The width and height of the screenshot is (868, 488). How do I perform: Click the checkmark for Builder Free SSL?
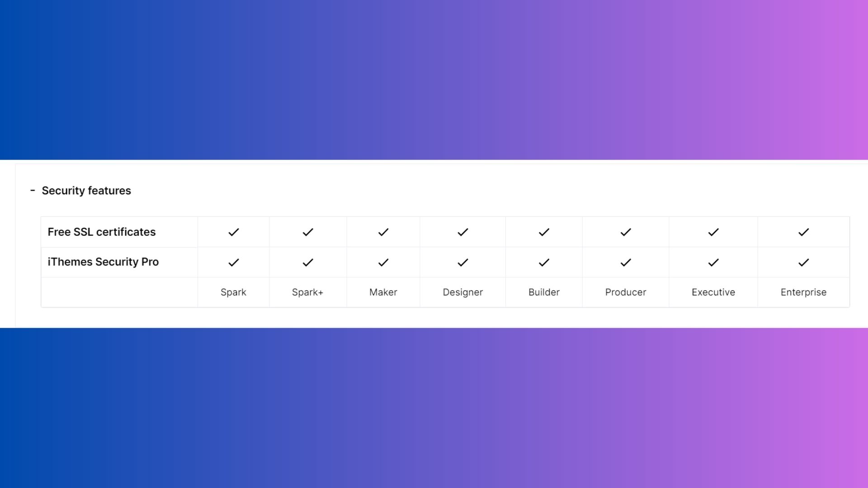[x=544, y=232]
